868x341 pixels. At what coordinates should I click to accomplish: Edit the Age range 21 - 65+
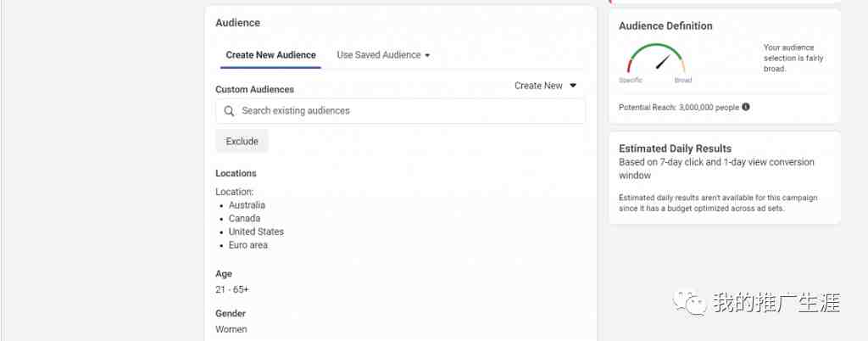point(232,289)
